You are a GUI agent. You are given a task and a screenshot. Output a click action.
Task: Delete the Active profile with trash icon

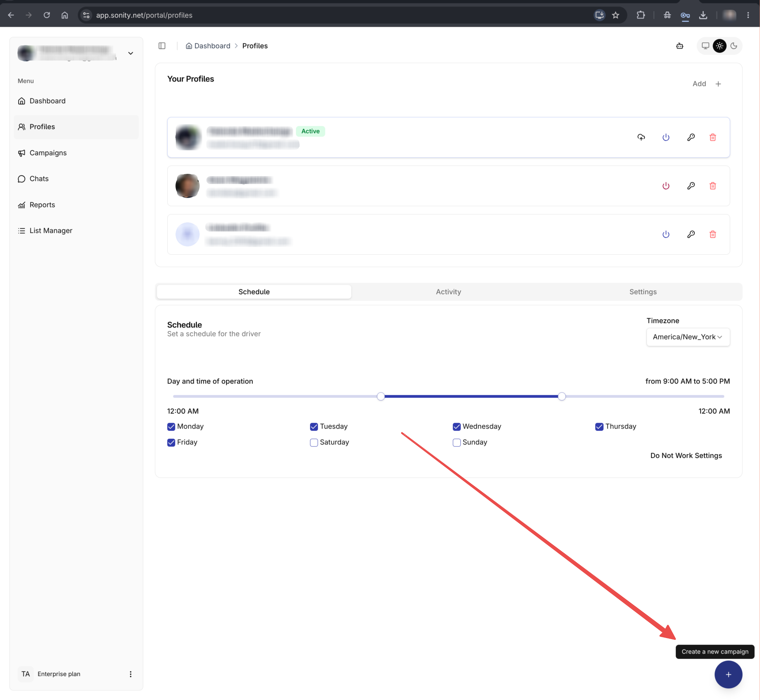[x=713, y=137]
